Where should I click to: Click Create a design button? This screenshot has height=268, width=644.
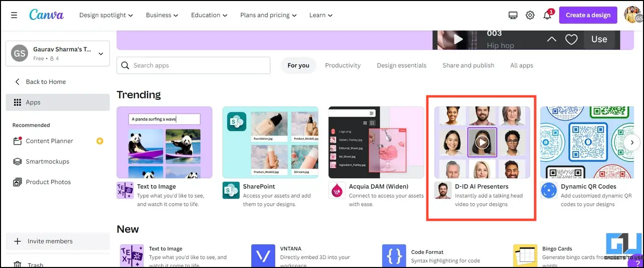(x=588, y=15)
